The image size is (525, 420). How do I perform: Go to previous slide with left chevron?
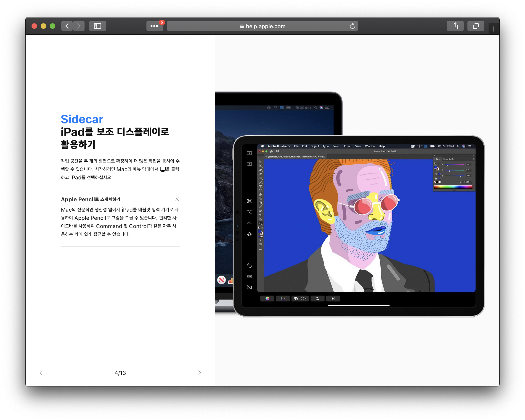click(x=41, y=373)
